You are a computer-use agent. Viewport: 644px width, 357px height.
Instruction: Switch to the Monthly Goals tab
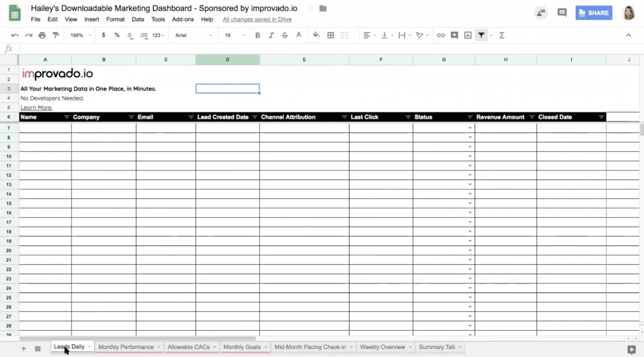[241, 347]
